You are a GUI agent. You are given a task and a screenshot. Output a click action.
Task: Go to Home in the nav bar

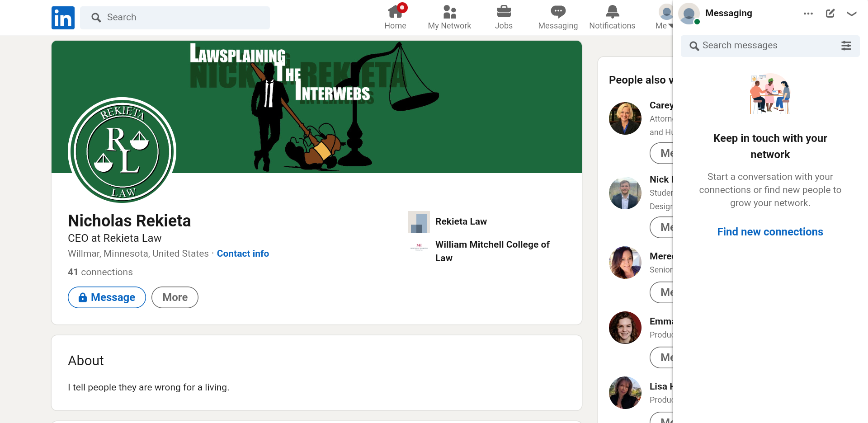click(395, 18)
